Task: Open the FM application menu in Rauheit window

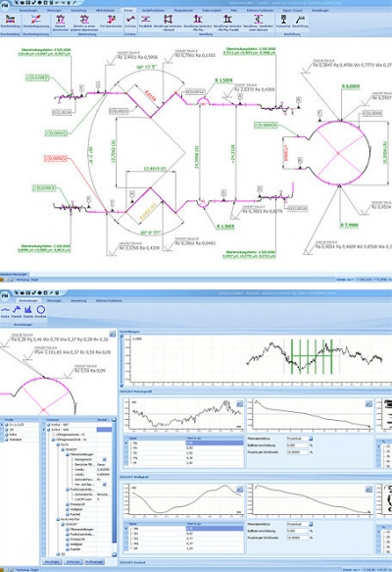Action: click(x=5, y=296)
